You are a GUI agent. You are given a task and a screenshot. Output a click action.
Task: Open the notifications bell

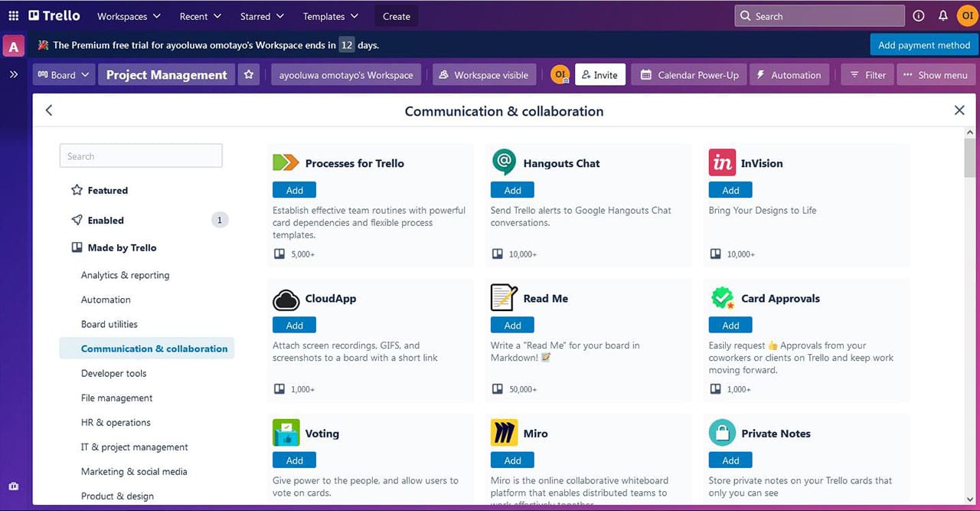pos(942,15)
